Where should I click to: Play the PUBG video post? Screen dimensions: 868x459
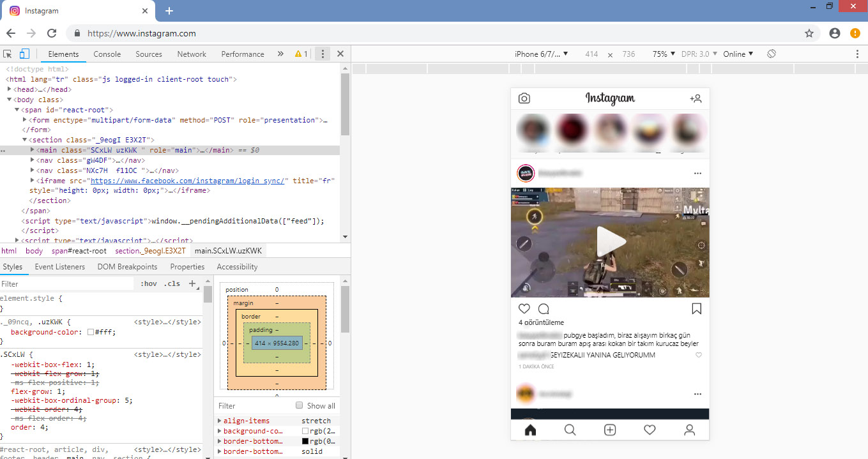click(x=610, y=242)
